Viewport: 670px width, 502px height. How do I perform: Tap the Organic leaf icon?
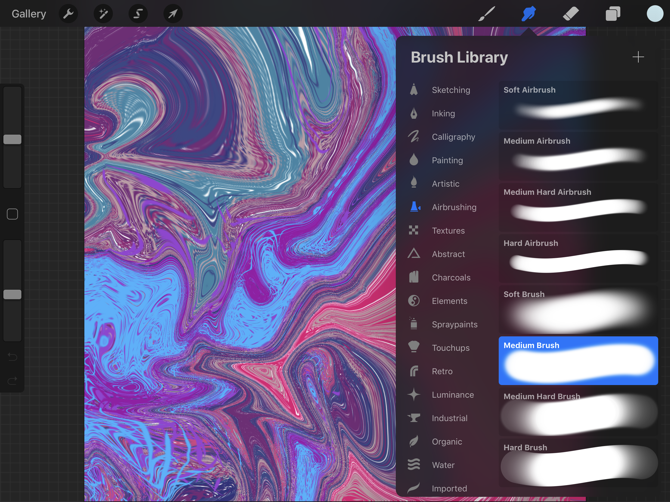pos(414,441)
